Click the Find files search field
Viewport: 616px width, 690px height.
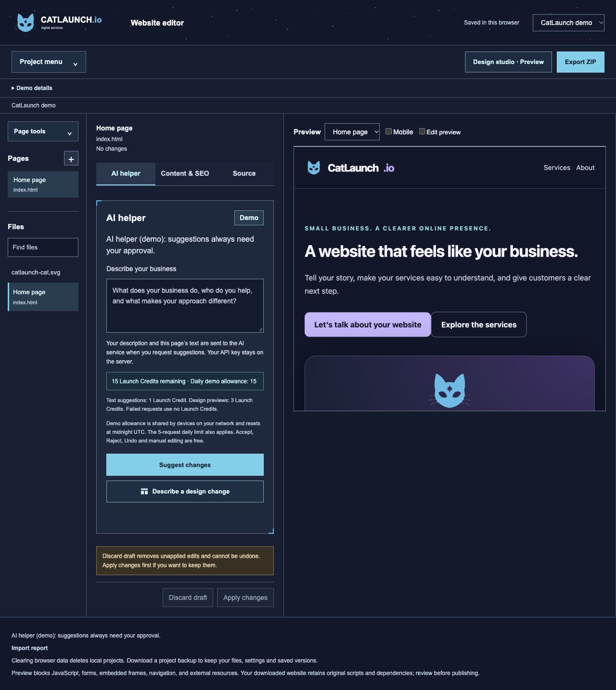click(x=43, y=247)
